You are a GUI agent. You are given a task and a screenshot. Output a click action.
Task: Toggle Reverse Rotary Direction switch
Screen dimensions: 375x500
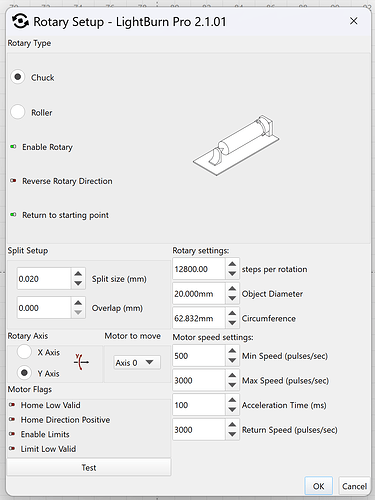tap(13, 181)
